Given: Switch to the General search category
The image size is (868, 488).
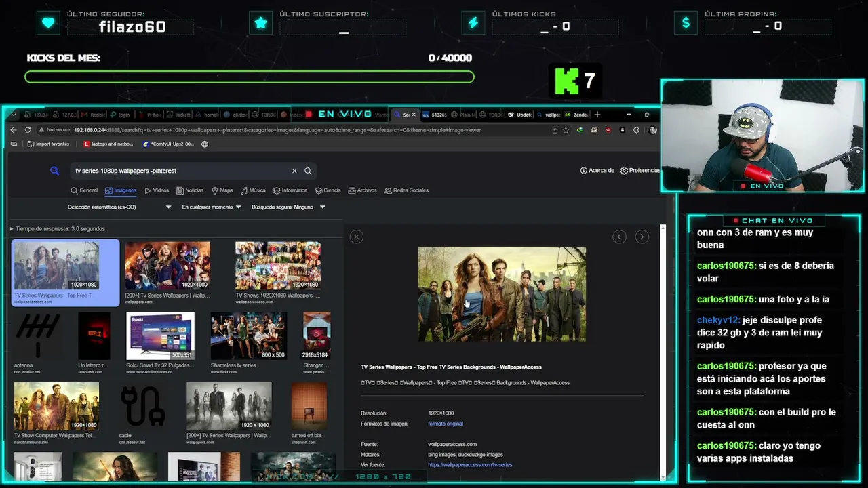Looking at the screenshot, I should (x=84, y=190).
